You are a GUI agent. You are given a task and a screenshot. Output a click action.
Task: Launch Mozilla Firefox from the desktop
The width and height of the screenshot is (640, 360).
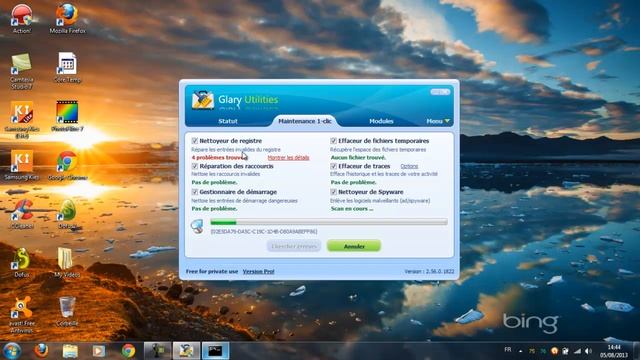67,18
